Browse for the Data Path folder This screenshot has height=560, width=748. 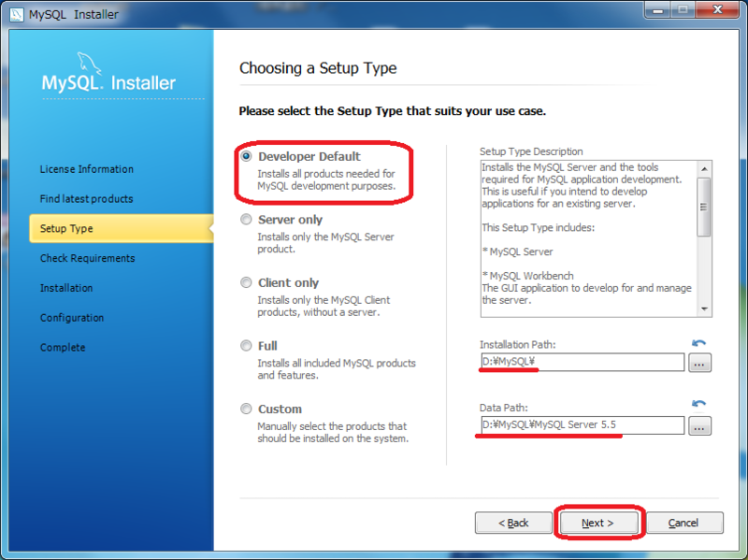(x=699, y=425)
